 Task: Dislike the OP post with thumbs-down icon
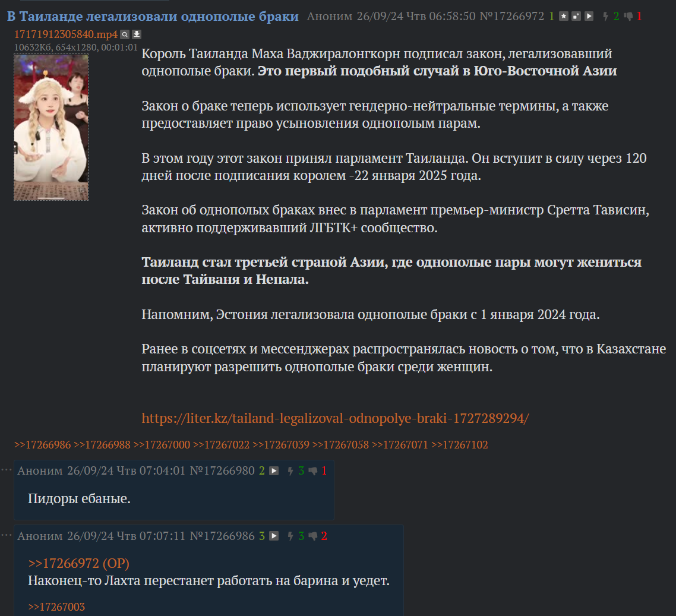628,17
